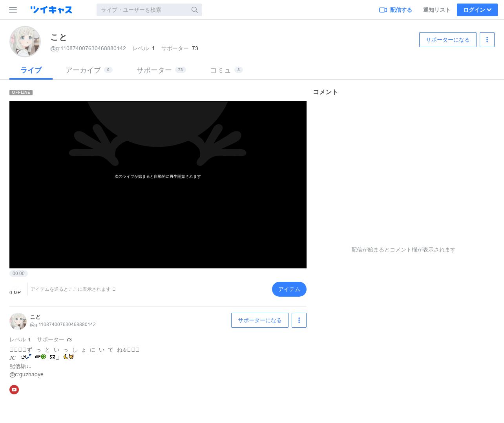The width and height of the screenshot is (504, 423).
Task: Click username こと below the player
Action: pyautogui.click(x=35, y=317)
